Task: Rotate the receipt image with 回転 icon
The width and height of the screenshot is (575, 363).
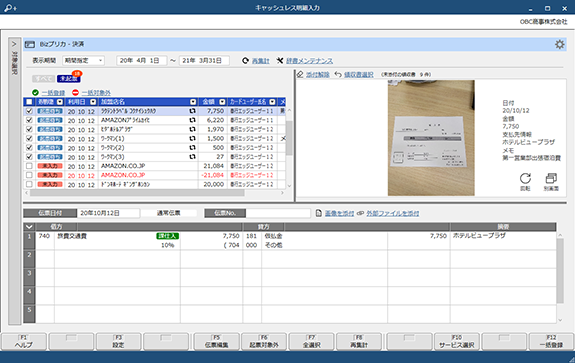Action: 525,179
